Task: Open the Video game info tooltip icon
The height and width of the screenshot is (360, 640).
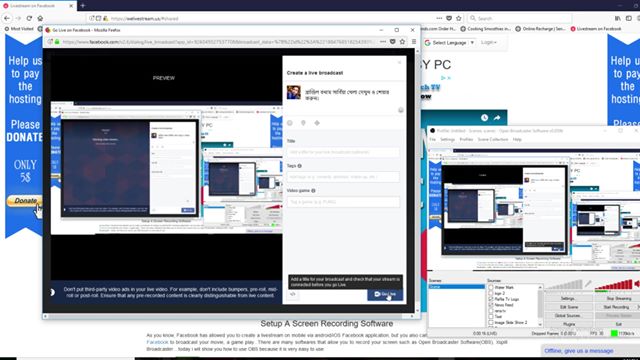Action: click(313, 191)
